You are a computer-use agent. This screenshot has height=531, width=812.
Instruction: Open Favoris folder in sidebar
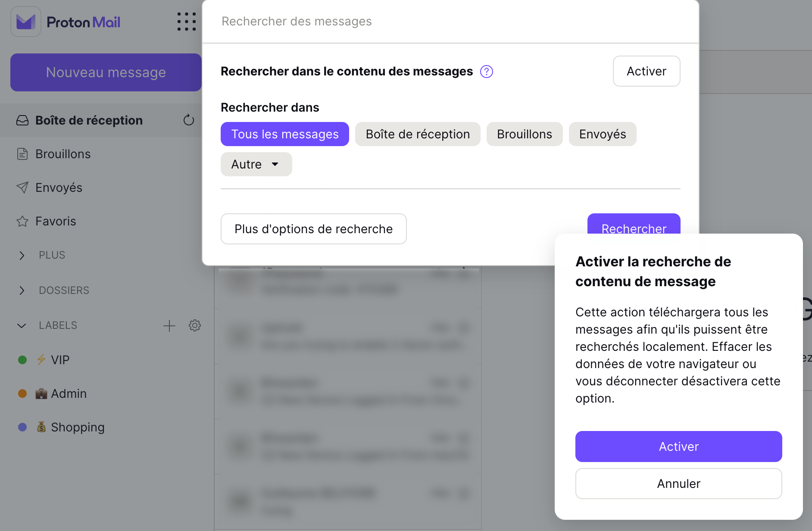click(101, 221)
